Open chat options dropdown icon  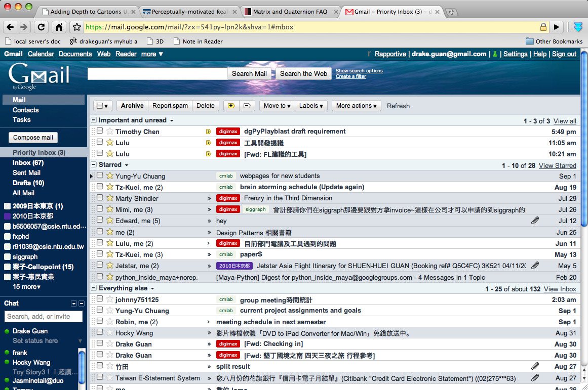pos(74,304)
